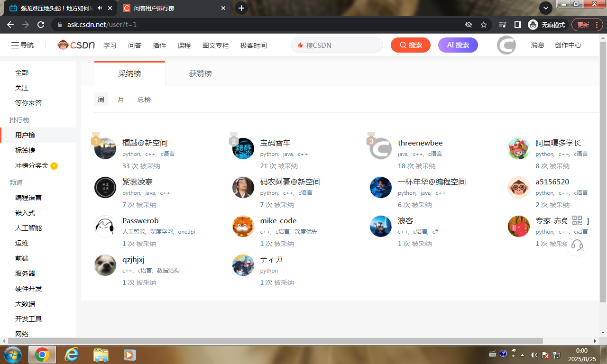Image resolution: width=607 pixels, height=364 pixels.
Task: Open user 一杯年华@编程空间 avatar
Action: [381, 187]
